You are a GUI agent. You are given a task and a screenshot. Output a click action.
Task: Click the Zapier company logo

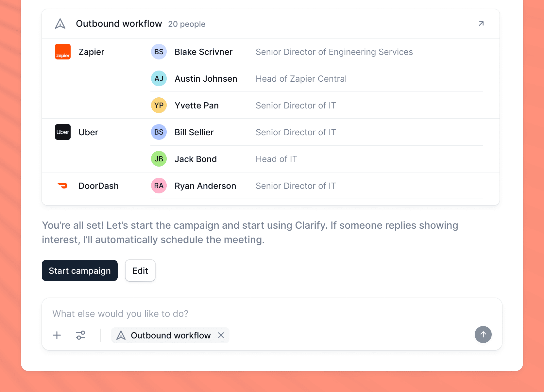pos(63,52)
